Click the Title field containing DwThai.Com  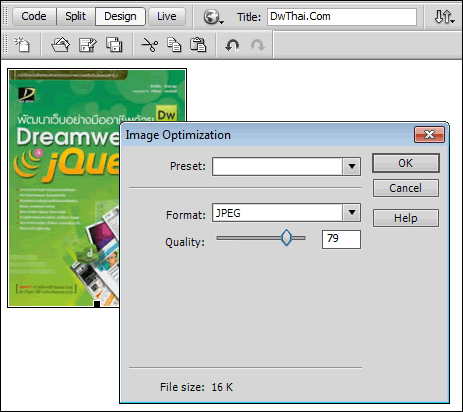(x=342, y=17)
